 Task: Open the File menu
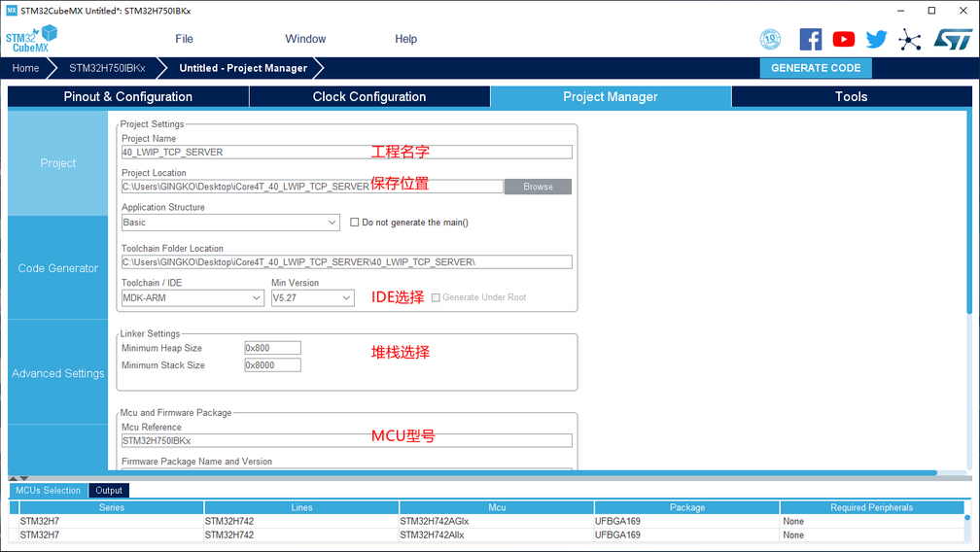click(184, 39)
